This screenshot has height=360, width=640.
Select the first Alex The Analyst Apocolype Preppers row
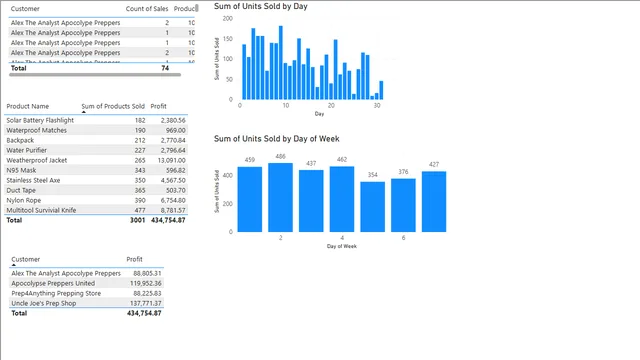click(x=102, y=23)
